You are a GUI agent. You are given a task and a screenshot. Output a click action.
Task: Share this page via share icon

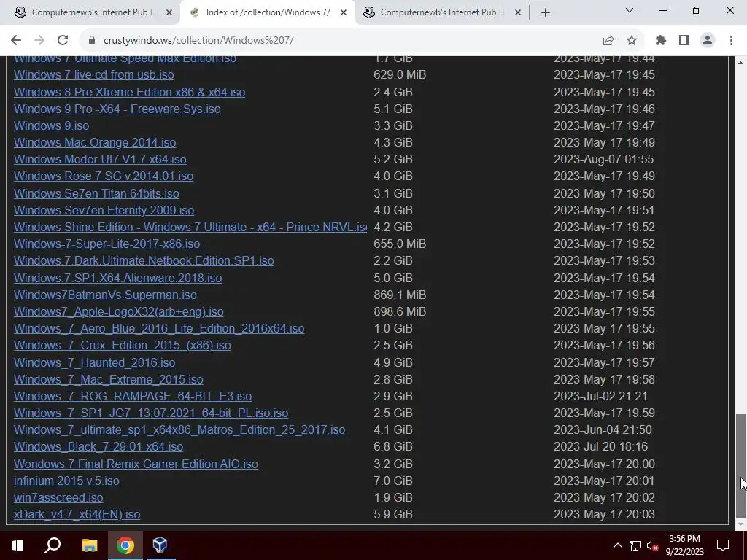coord(608,41)
